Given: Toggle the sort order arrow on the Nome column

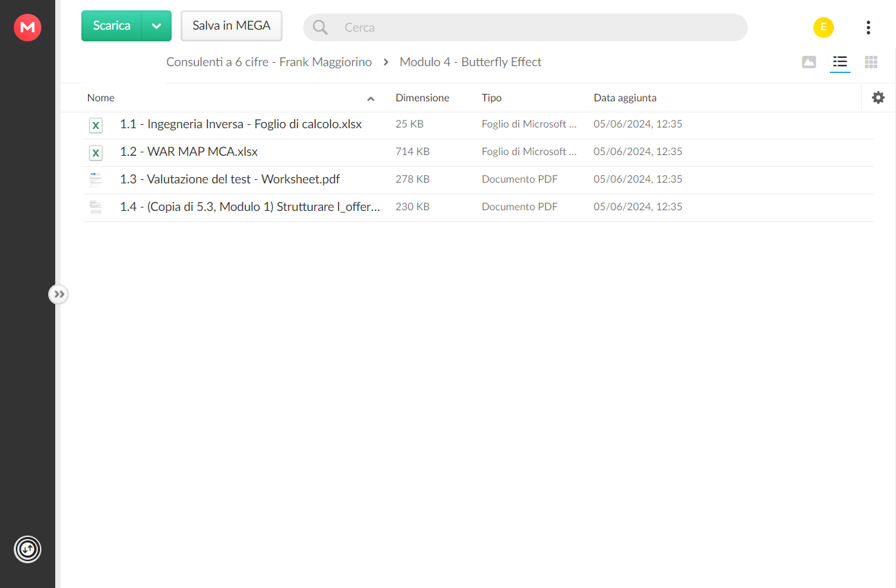Looking at the screenshot, I should (x=371, y=99).
